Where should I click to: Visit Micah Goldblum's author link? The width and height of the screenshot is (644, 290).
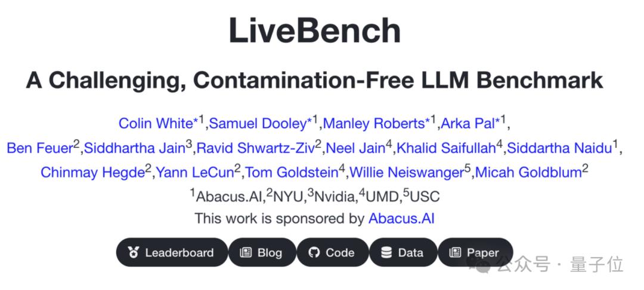point(528,172)
